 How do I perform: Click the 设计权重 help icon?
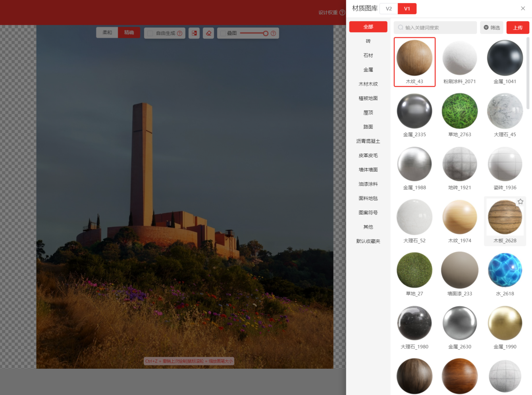coord(342,12)
